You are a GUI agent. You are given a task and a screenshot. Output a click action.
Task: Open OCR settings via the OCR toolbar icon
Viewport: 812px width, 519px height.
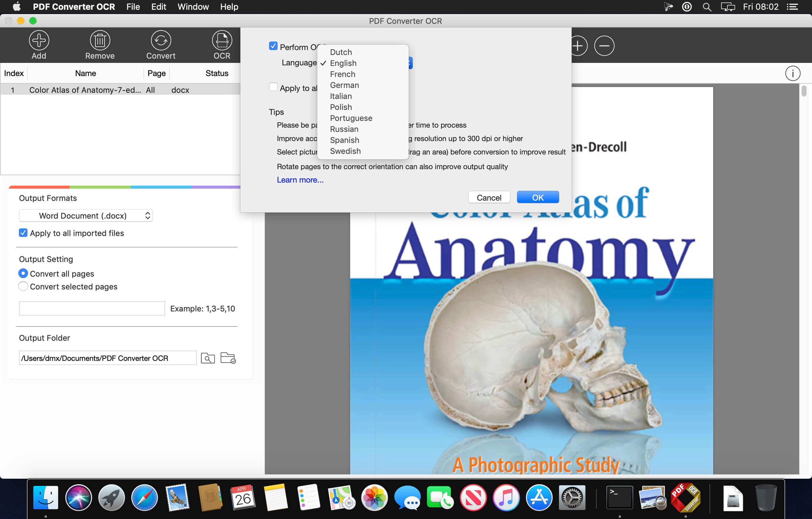click(221, 45)
